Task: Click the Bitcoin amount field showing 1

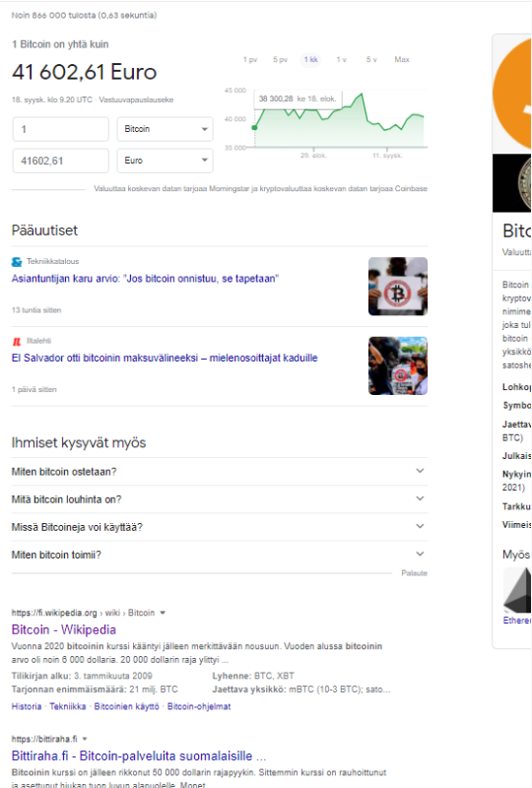Action: click(x=61, y=129)
